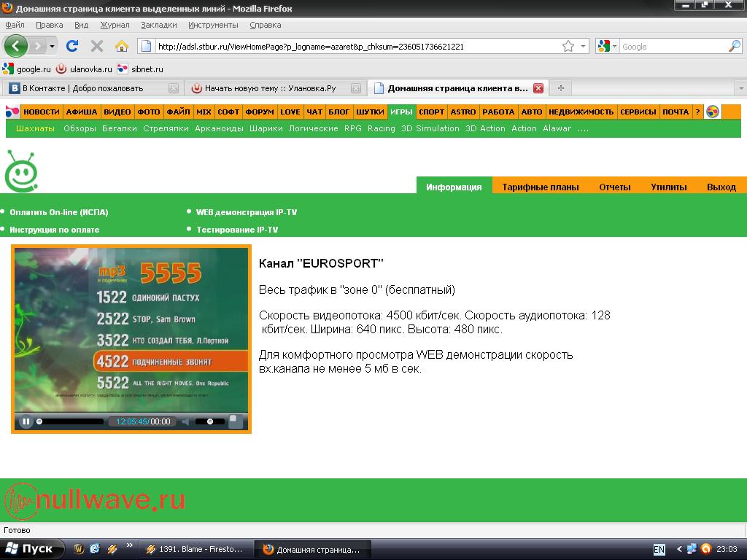Image resolution: width=747 pixels, height=560 pixels.
Task: Click the browser Back arrow button
Action: pos(16,46)
